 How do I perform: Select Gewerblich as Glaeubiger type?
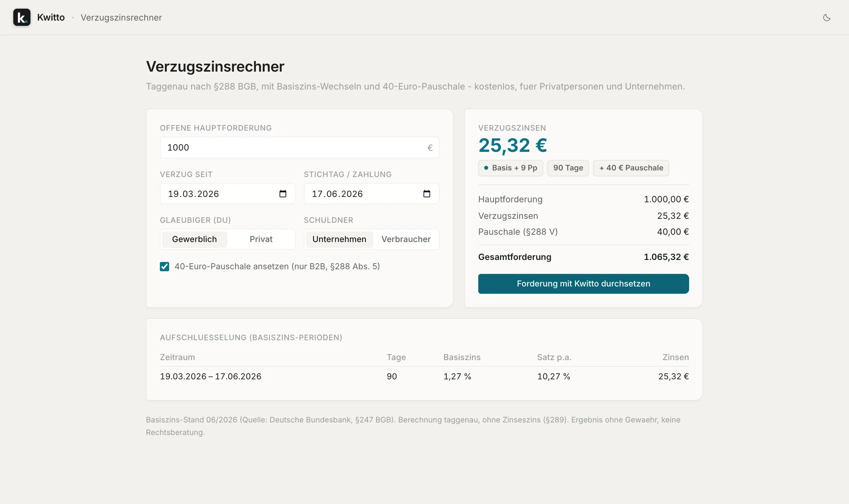coord(195,239)
